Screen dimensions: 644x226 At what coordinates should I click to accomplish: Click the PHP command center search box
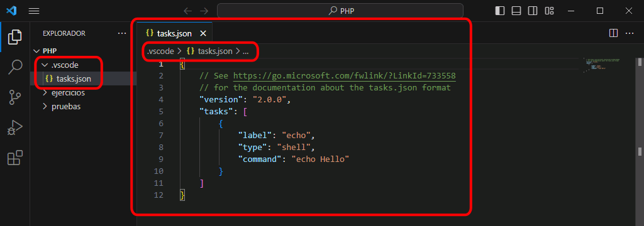340,11
